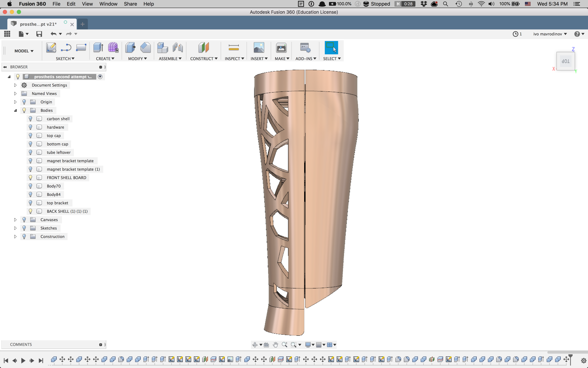The height and width of the screenshot is (368, 588).
Task: Click the Undo arrow icon
Action: point(53,34)
